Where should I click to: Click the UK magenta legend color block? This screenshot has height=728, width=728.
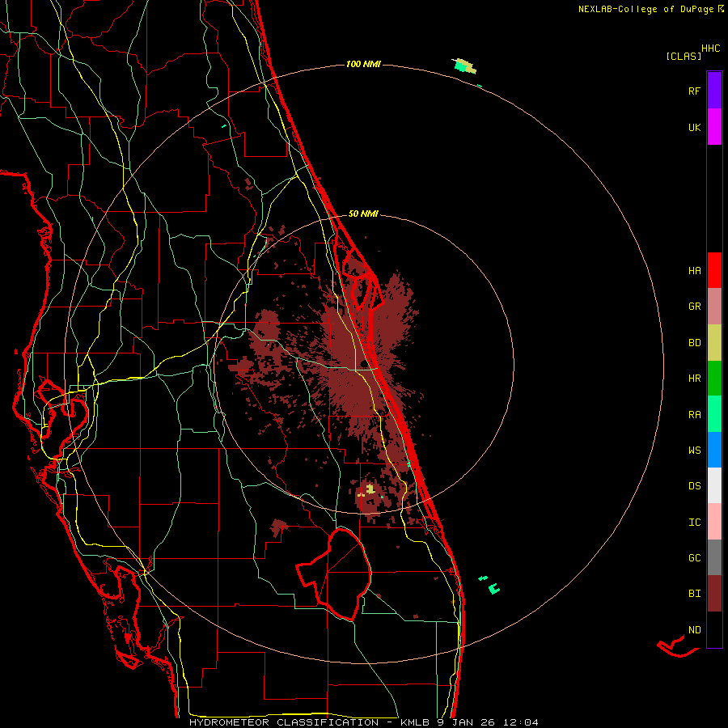[x=714, y=126]
